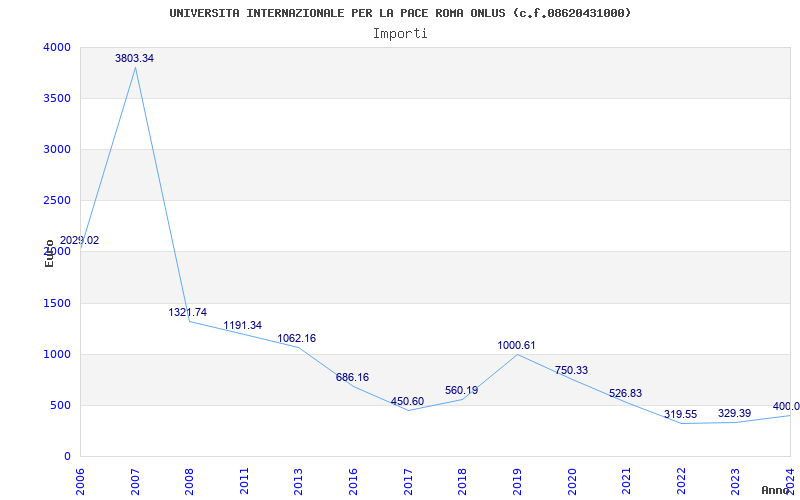Viewport: 800px width, 500px height.
Task: Select the 686.16 data label
Action: pos(352,378)
